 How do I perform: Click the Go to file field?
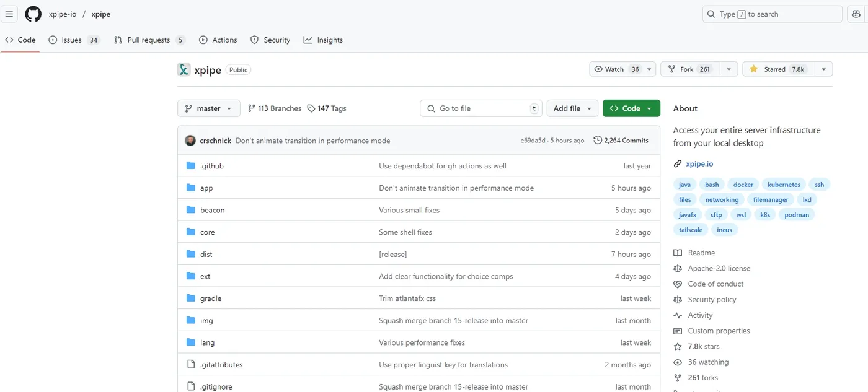pos(481,108)
